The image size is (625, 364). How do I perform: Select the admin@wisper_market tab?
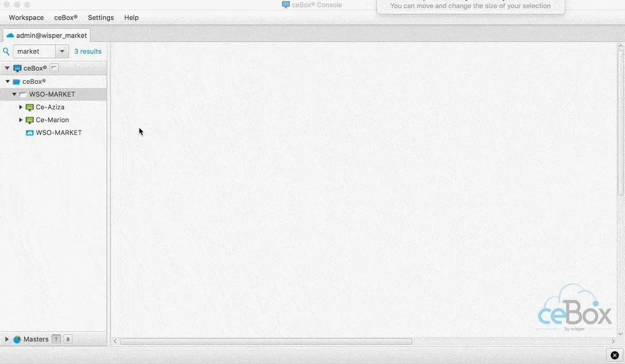point(47,35)
